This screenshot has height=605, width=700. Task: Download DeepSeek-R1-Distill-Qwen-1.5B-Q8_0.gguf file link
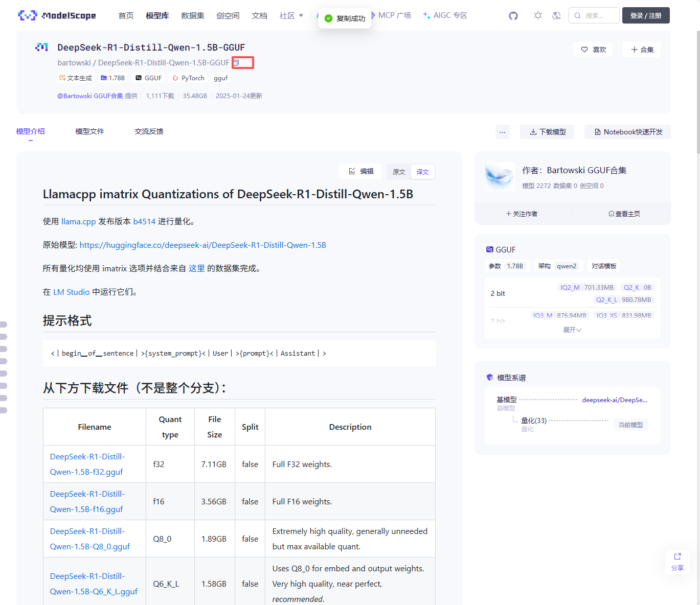90,539
